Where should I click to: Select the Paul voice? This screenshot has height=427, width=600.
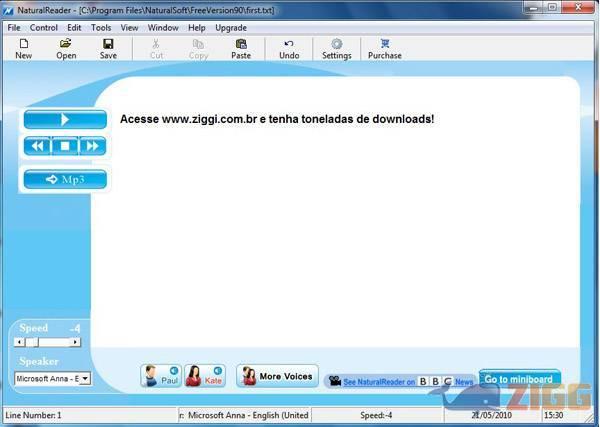click(x=161, y=376)
